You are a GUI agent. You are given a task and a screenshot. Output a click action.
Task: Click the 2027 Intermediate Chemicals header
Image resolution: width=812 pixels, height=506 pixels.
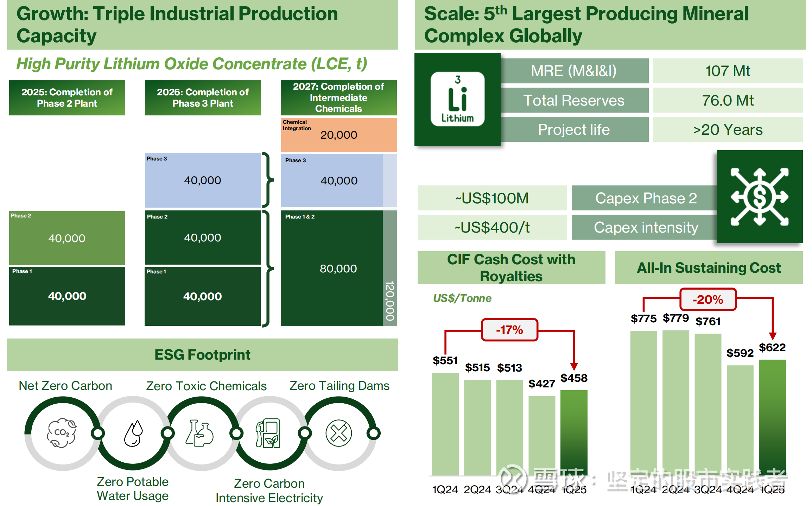tap(338, 97)
